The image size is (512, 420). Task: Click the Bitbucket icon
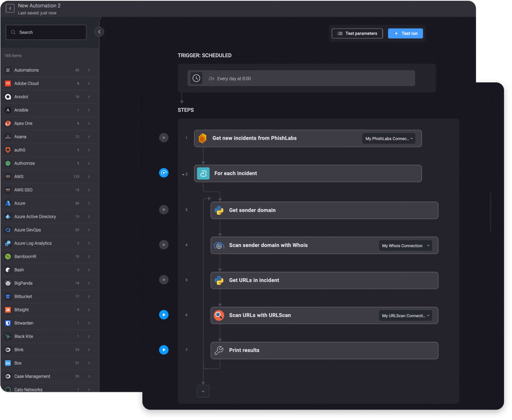(x=8, y=296)
